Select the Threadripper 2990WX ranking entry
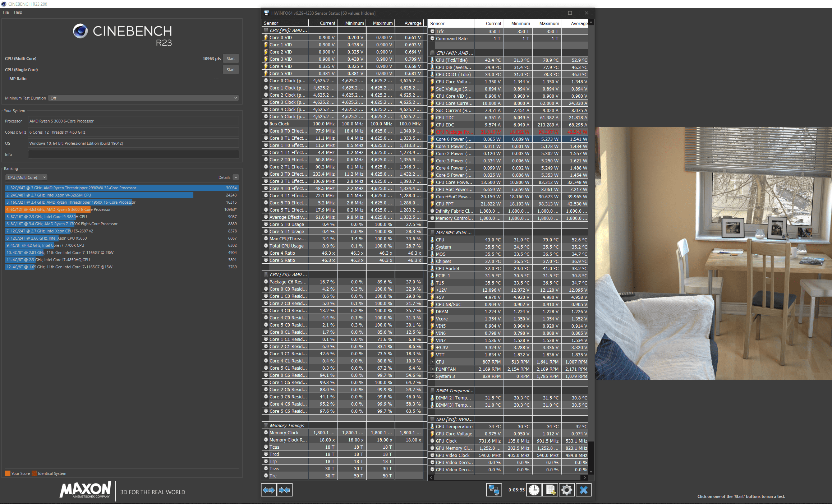 click(x=121, y=188)
